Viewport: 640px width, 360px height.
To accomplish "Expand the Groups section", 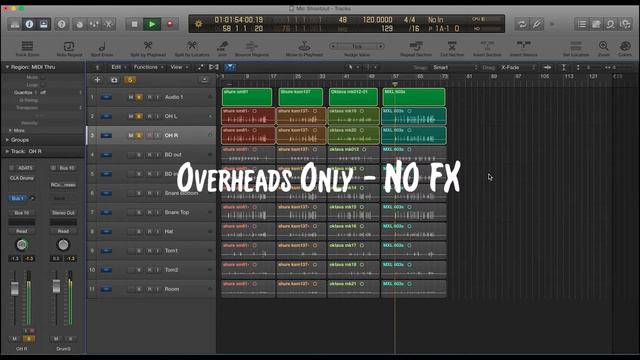I will (x=7, y=140).
